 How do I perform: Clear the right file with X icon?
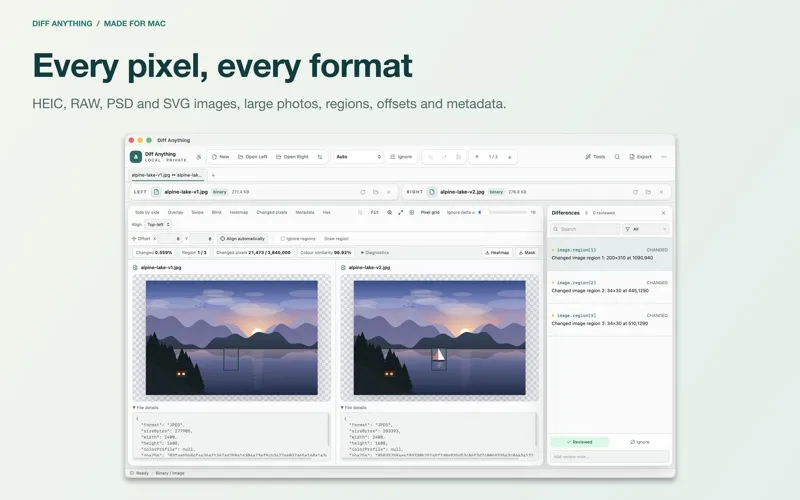pyautogui.click(x=661, y=192)
